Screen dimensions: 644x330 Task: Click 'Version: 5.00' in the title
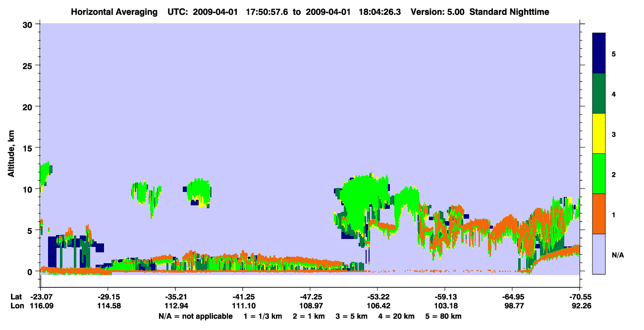coord(437,12)
